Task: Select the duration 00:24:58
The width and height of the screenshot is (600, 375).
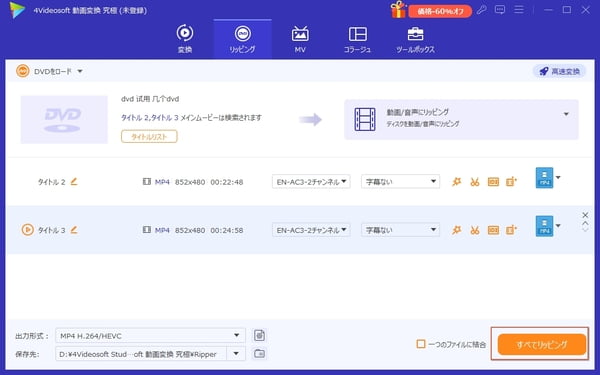Action: coord(227,230)
